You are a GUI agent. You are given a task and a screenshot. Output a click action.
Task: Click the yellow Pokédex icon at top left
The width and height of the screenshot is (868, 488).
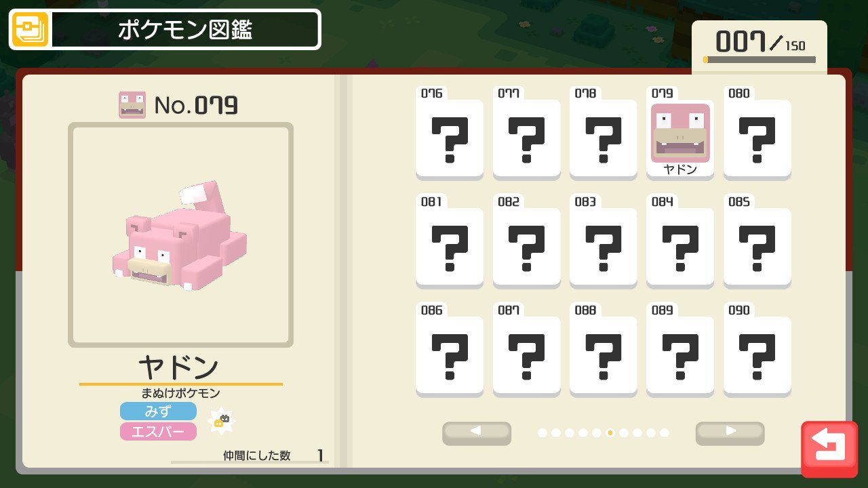pyautogui.click(x=31, y=30)
